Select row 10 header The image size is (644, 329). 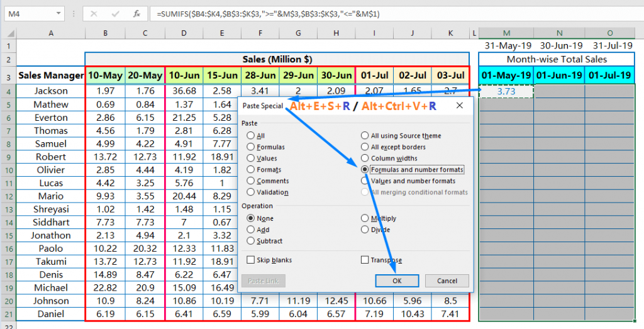click(x=8, y=170)
